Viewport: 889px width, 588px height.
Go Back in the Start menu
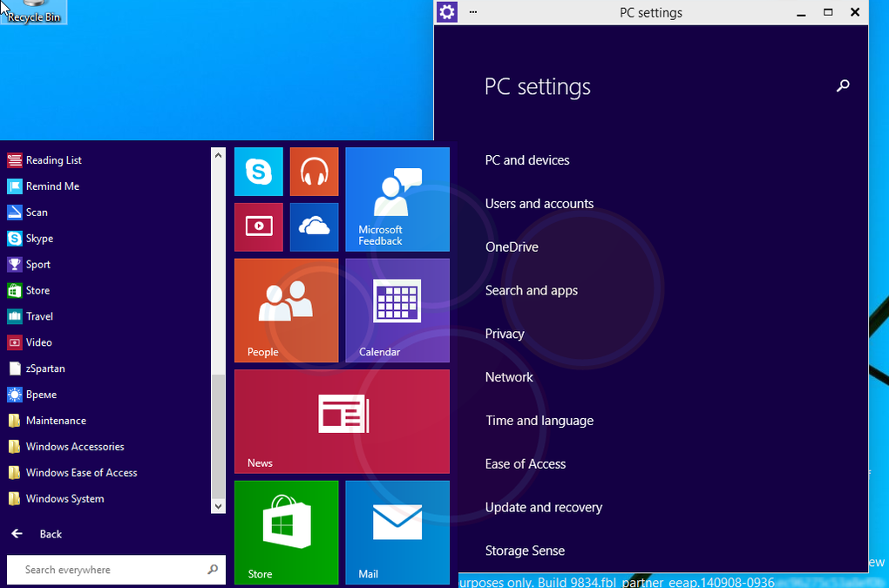37,534
